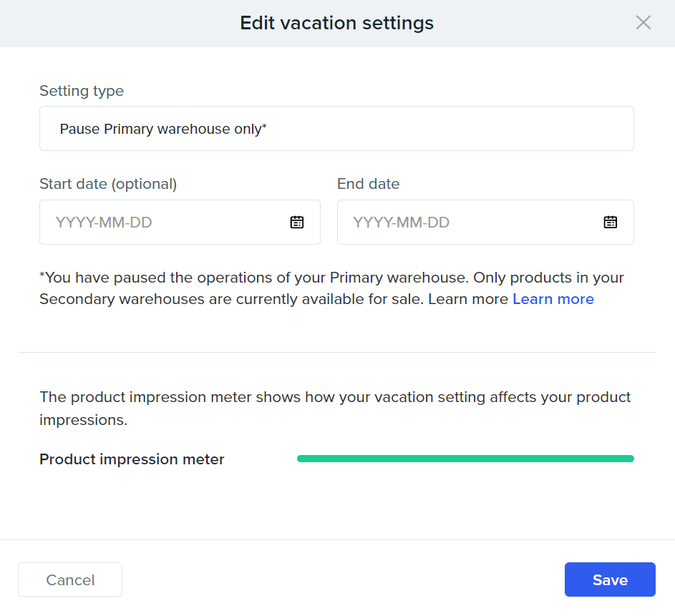
Task: Click the Start date (optional) label
Action: tap(108, 184)
